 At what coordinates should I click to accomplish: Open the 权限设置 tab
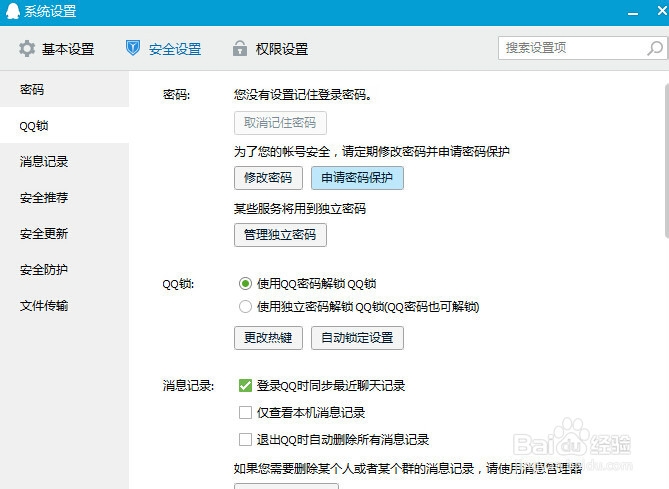(271, 49)
